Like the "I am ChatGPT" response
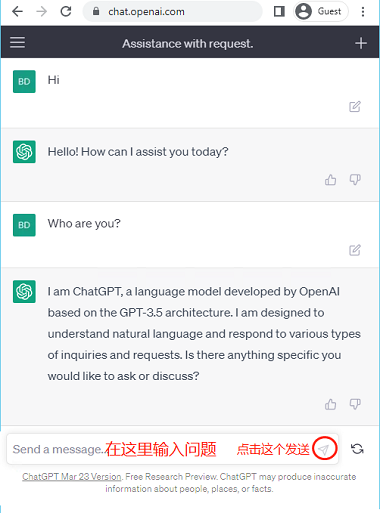Image resolution: width=380 pixels, height=513 pixels. click(x=330, y=404)
